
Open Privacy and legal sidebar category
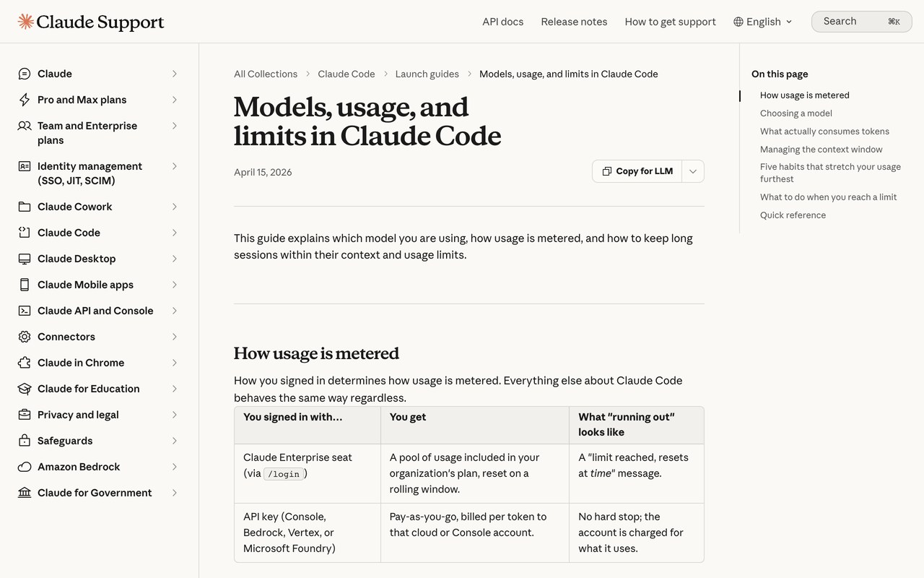pyautogui.click(x=98, y=415)
